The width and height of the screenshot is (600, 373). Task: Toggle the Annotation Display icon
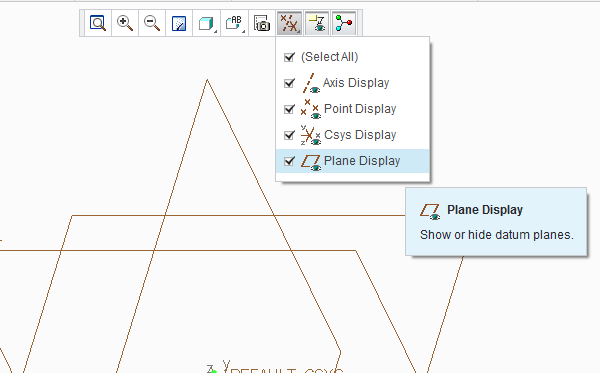click(317, 23)
